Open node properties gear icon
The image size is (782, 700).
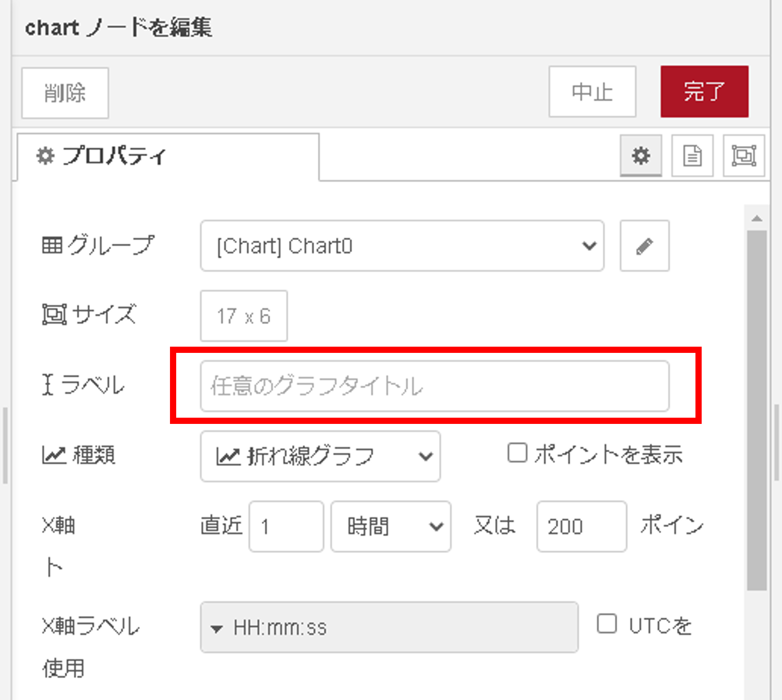pos(641,156)
